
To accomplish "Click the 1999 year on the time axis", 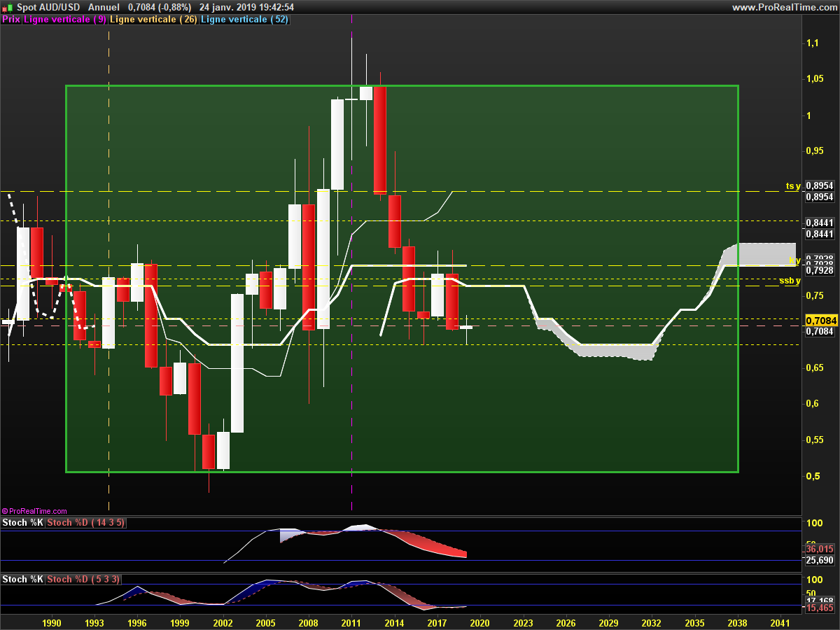I will [180, 623].
